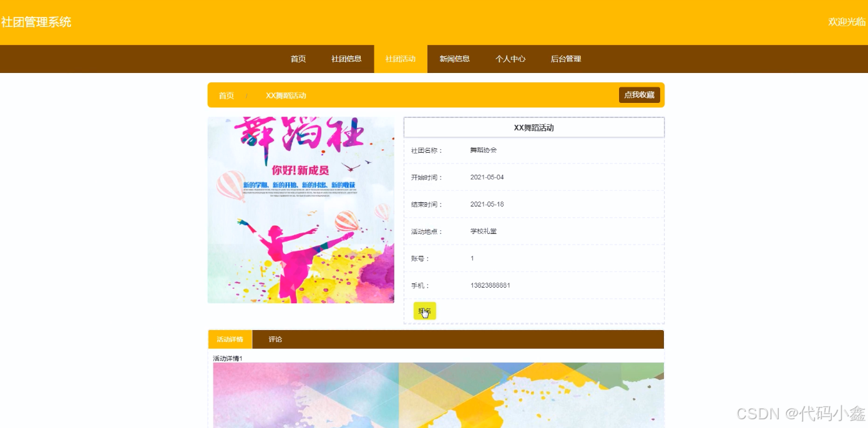Image resolution: width=868 pixels, height=428 pixels.
Task: Click the XX舞蹈活动 title heading
Action: [534, 127]
